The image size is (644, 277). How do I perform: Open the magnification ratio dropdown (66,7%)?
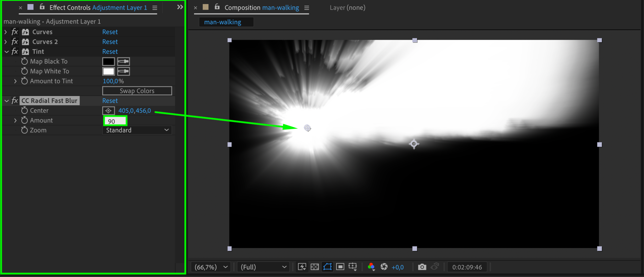(x=211, y=267)
